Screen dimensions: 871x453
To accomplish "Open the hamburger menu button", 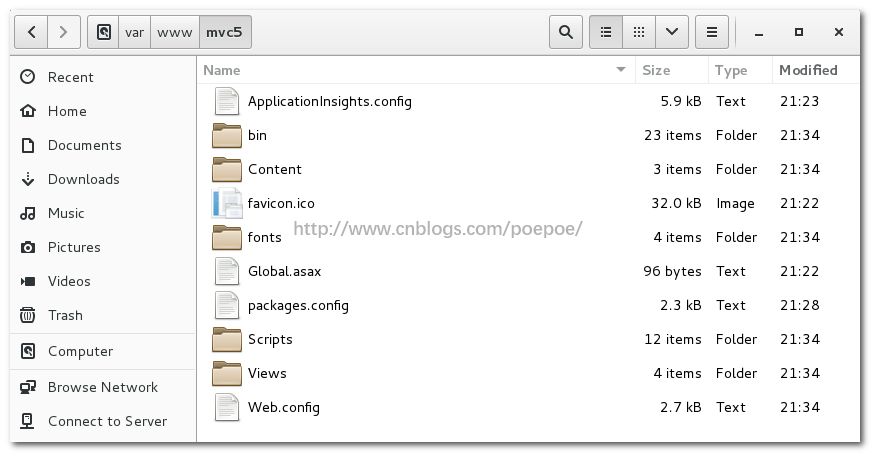I will click(x=711, y=32).
